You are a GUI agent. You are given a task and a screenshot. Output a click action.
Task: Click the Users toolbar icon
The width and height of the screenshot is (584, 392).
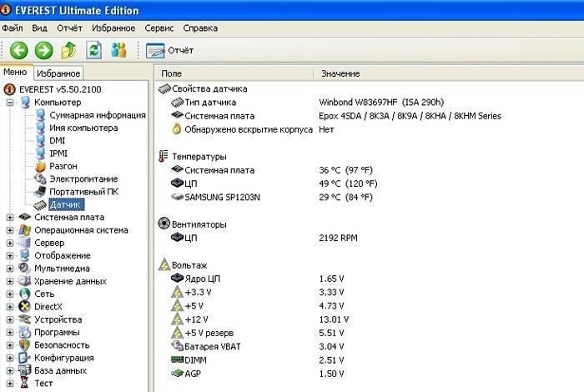pos(118,50)
